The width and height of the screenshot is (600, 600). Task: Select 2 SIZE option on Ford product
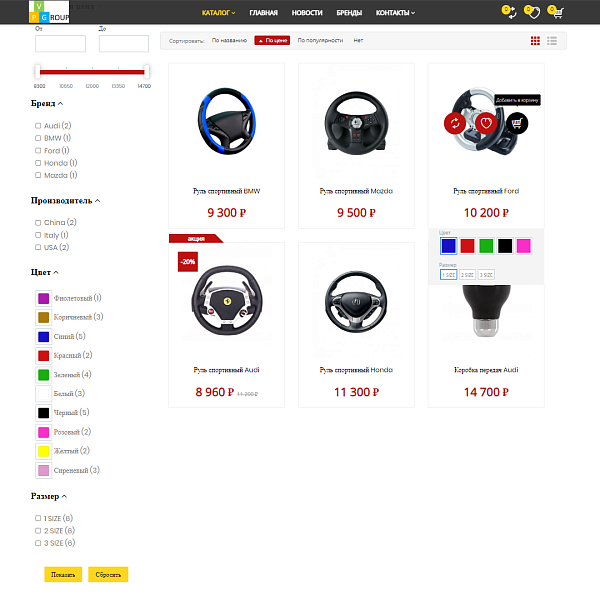(467, 274)
